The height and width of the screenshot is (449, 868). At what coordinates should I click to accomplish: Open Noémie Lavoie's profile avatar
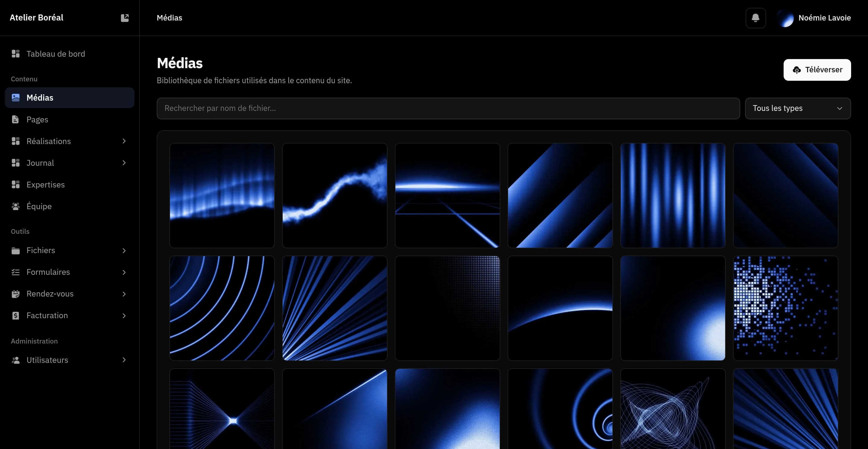785,18
